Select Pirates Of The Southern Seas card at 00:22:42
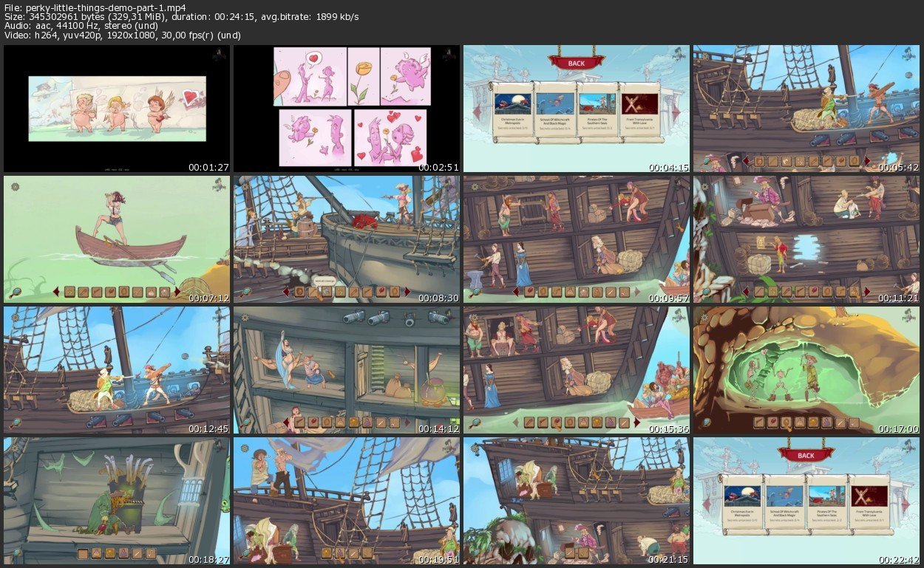The image size is (924, 568). point(826,502)
